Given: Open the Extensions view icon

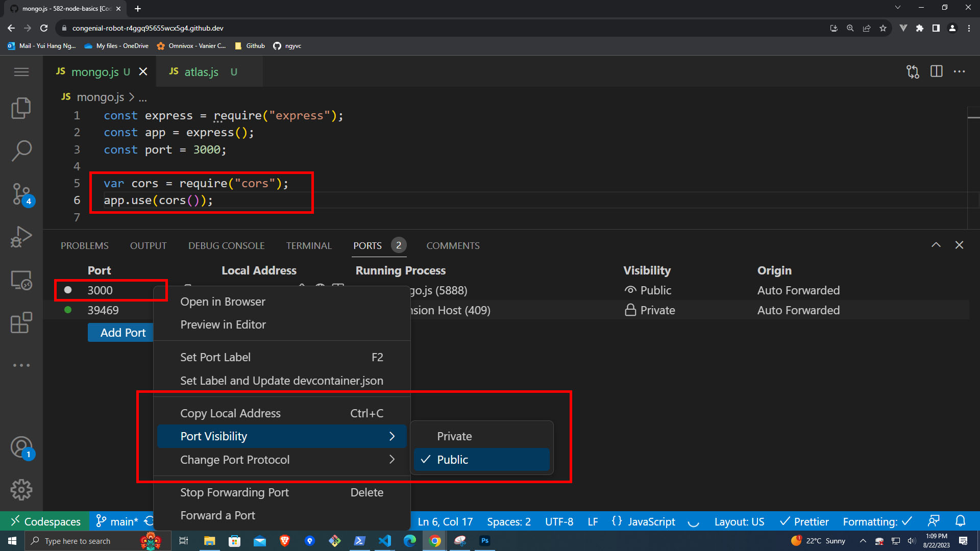Looking at the screenshot, I should click(x=21, y=323).
